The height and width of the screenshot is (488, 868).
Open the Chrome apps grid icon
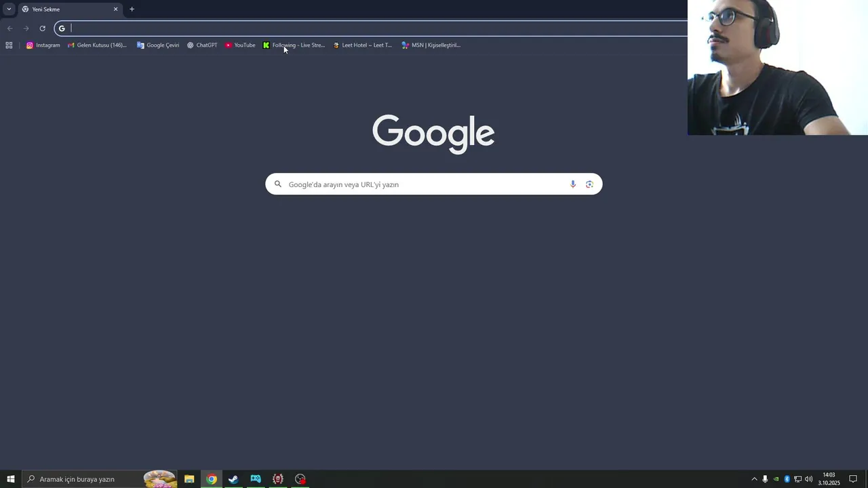pyautogui.click(x=9, y=45)
